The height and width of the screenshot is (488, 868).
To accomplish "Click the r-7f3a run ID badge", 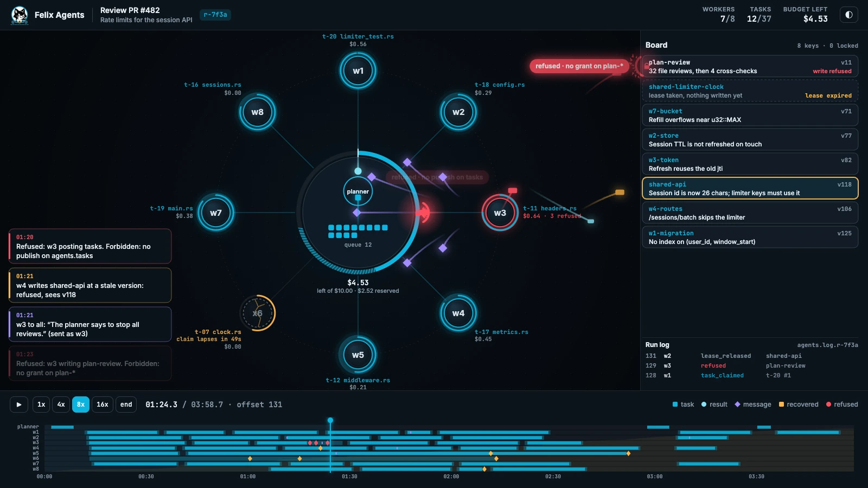I will click(215, 15).
